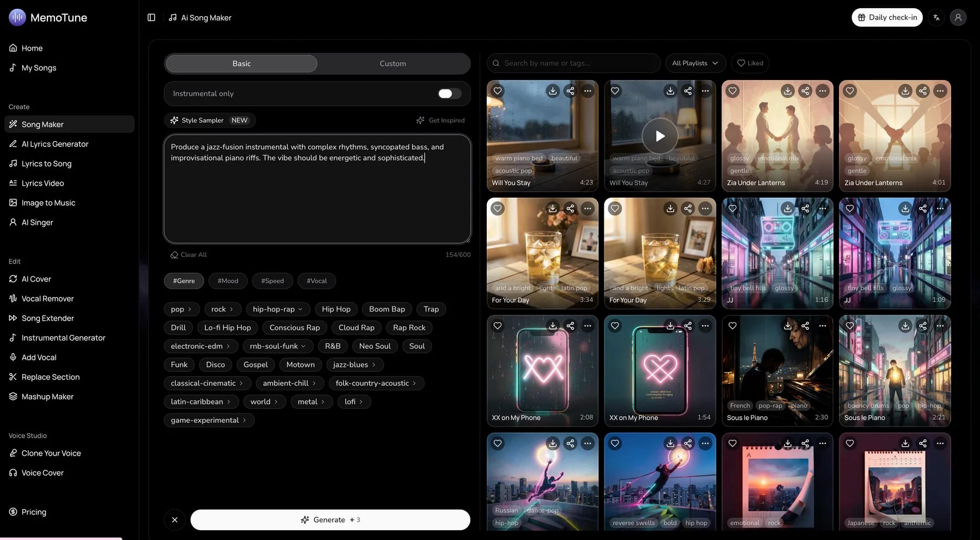Select the #Mood tag tab

click(228, 281)
